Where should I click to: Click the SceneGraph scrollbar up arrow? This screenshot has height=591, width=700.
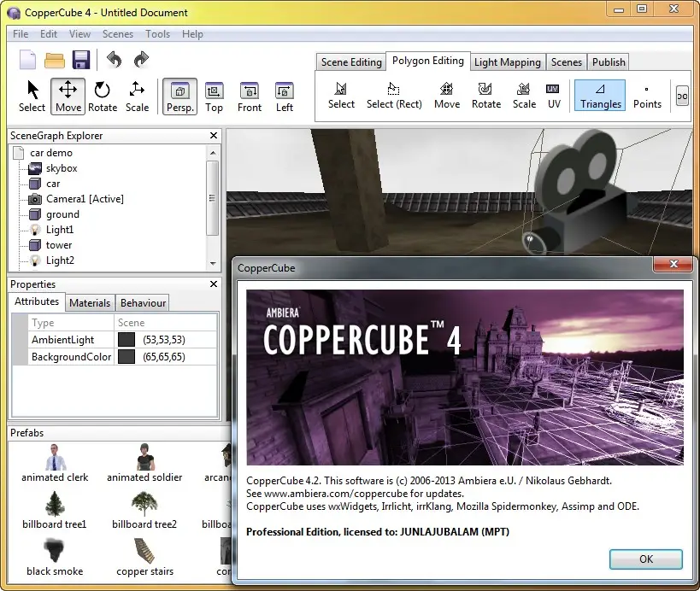[x=213, y=153]
